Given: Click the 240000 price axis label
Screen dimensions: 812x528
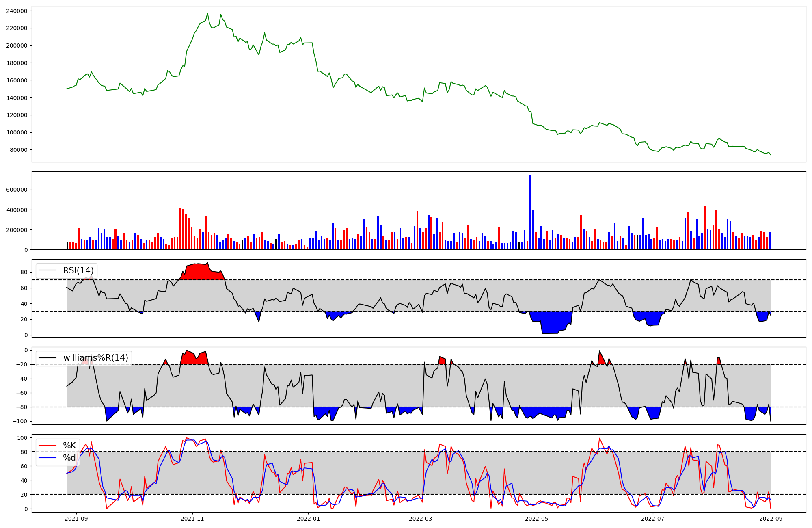Looking at the screenshot, I should pos(17,11).
